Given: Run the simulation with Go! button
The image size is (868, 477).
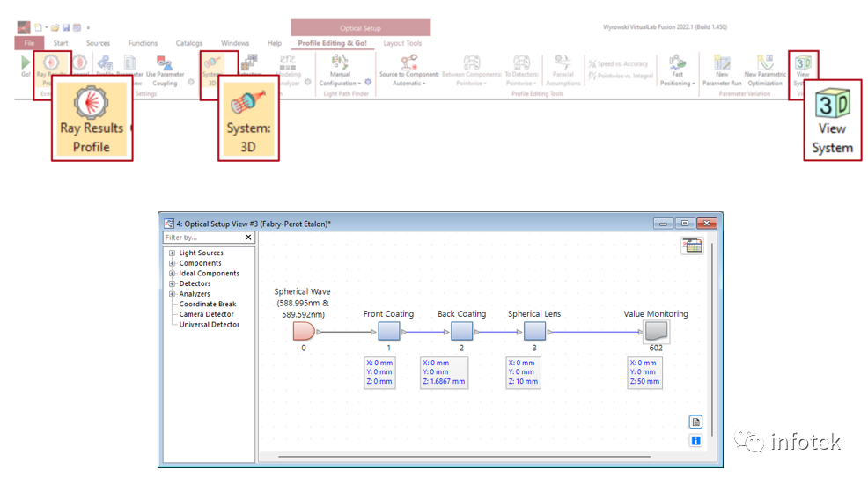Looking at the screenshot, I should [x=26, y=66].
